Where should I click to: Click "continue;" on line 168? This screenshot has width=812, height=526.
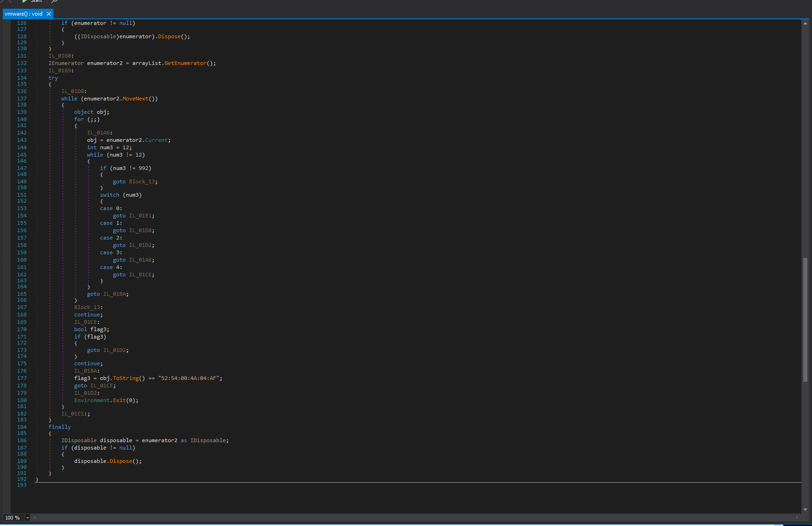tap(88, 315)
